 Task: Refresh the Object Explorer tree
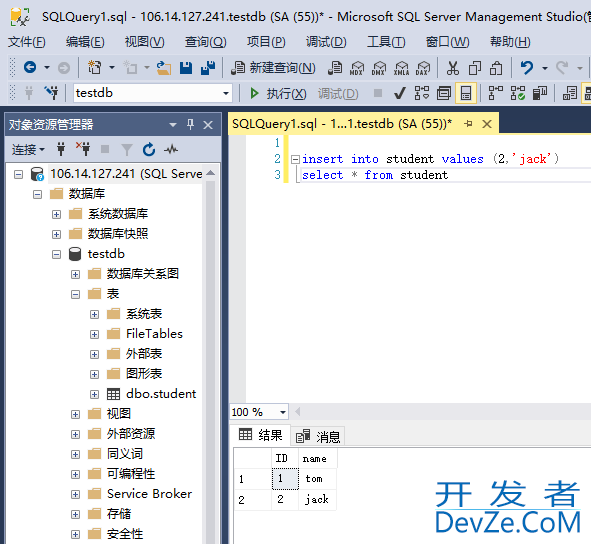click(x=149, y=150)
